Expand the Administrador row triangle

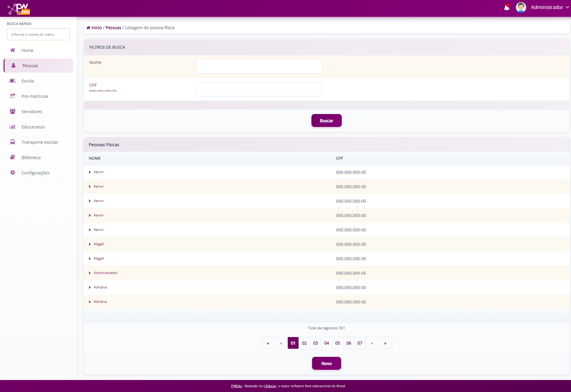coord(90,273)
